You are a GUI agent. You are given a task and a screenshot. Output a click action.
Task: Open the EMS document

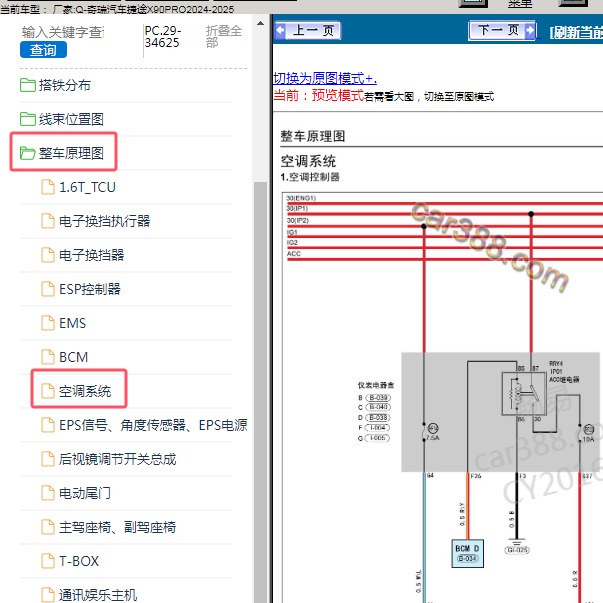click(72, 323)
